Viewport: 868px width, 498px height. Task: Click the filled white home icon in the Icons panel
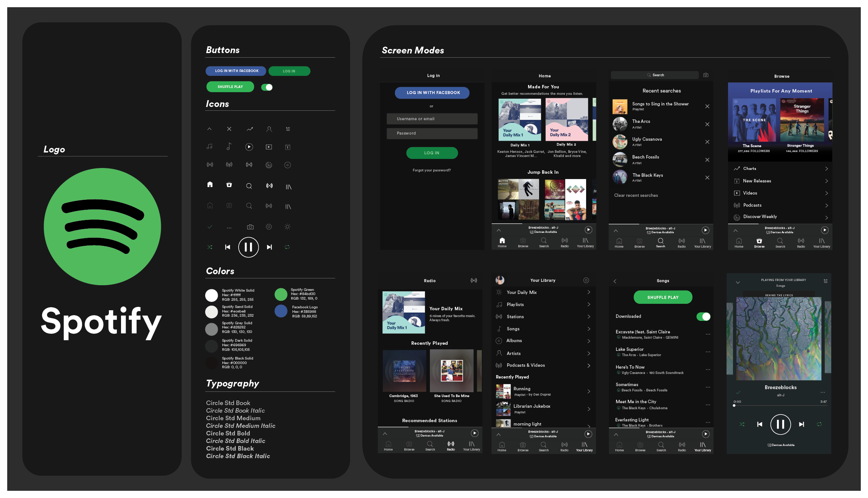point(210,184)
